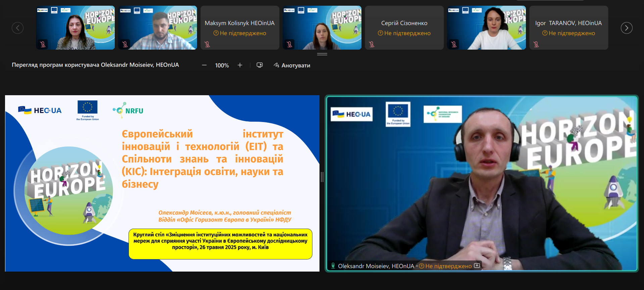Viewport: 644px width, 290px height.
Task: Click unverified status on Сергій Сізоненко tile
Action: (x=404, y=33)
